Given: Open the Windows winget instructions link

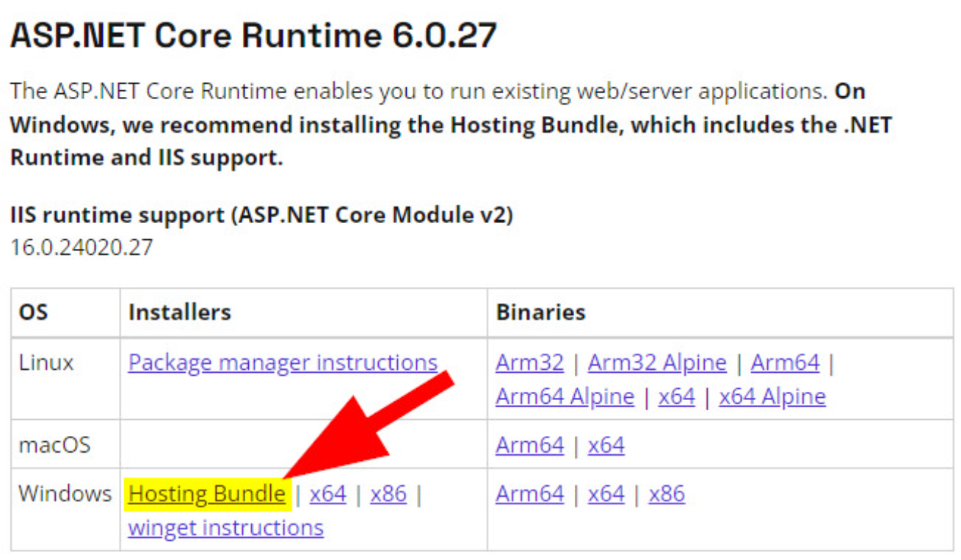Looking at the screenshot, I should [225, 528].
